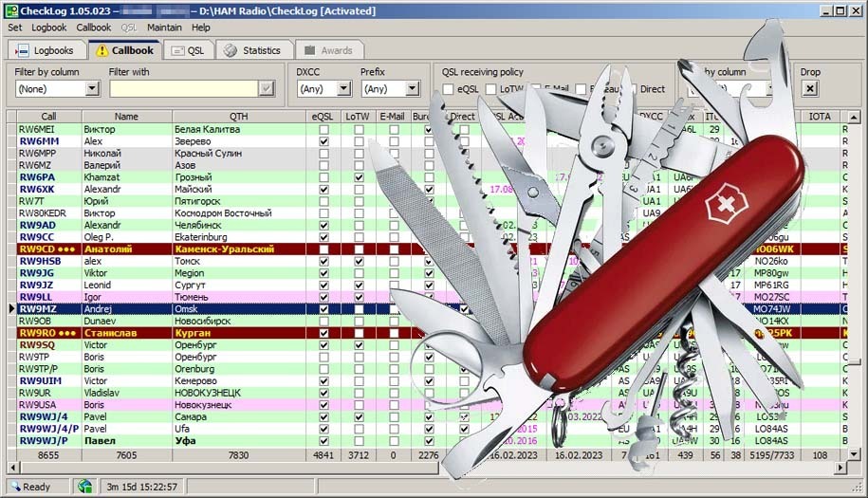
Task: Select the RW9CD callsign row
Action: pyautogui.click(x=47, y=249)
